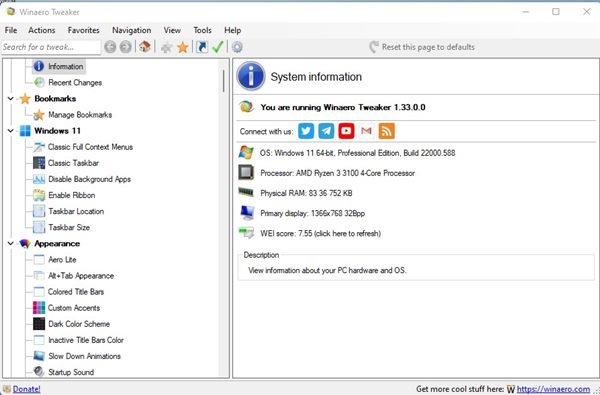
Task: Collapse the Windows 11 tree section
Action: pyautogui.click(x=11, y=131)
